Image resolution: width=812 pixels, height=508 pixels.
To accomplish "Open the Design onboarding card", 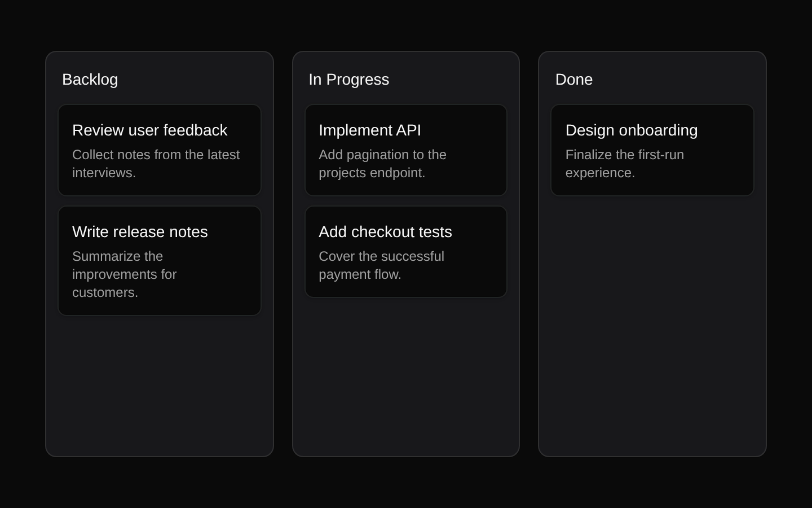I will (652, 150).
